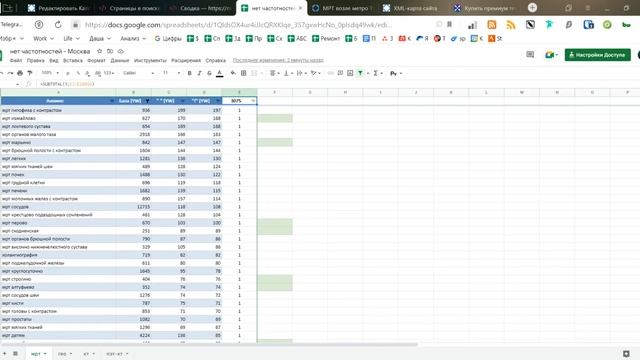Select cell мрт измайлово
640x360 pixels.
(58, 118)
